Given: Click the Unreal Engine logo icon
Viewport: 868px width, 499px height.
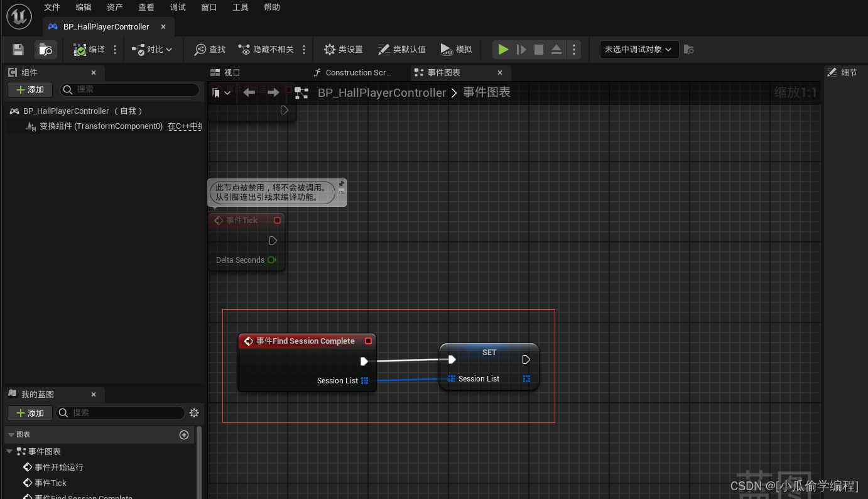Looking at the screenshot, I should tap(19, 16).
